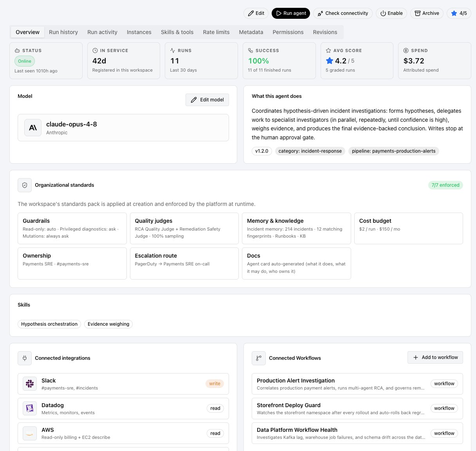476x451 pixels.
Task: View the Revisions tab
Action: 325,32
